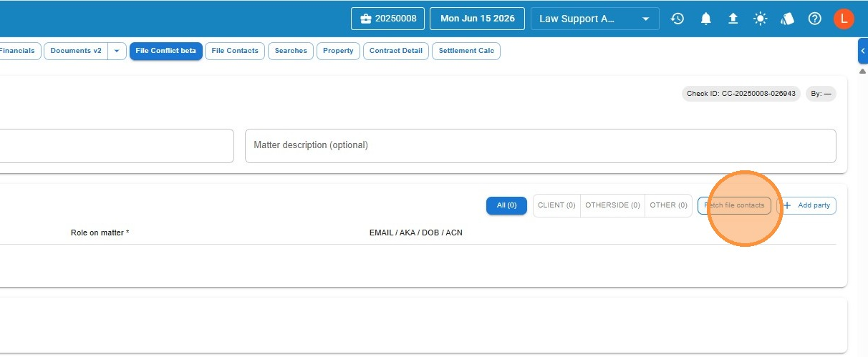Open the history clock icon
Image resolution: width=868 pixels, height=357 pixels.
coord(677,19)
